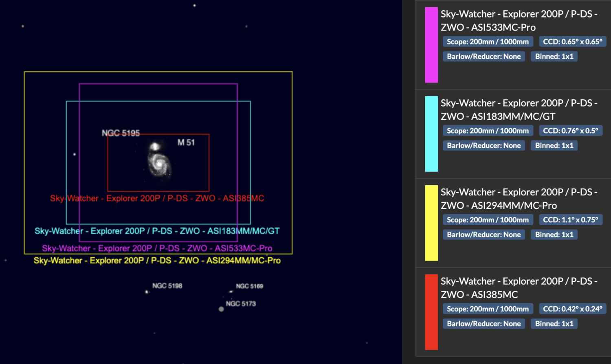Click the Scope badge for ASI385MC
Image resolution: width=611 pixels, height=364 pixels.
[488, 309]
